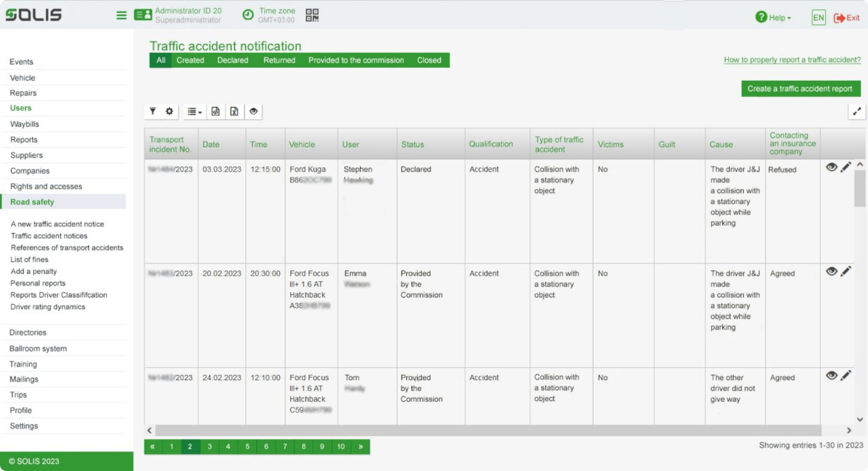Open How to properly report a traffic accident link
The width and height of the screenshot is (868, 471).
point(792,59)
